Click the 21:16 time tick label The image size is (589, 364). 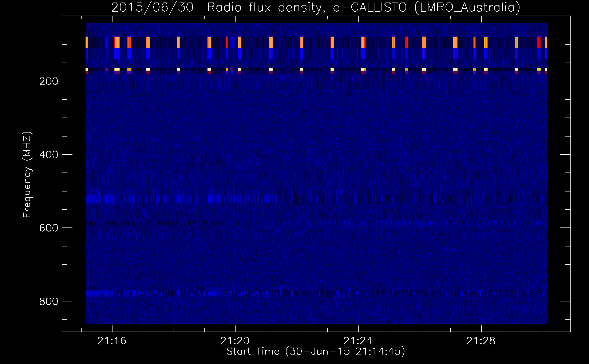click(x=112, y=341)
